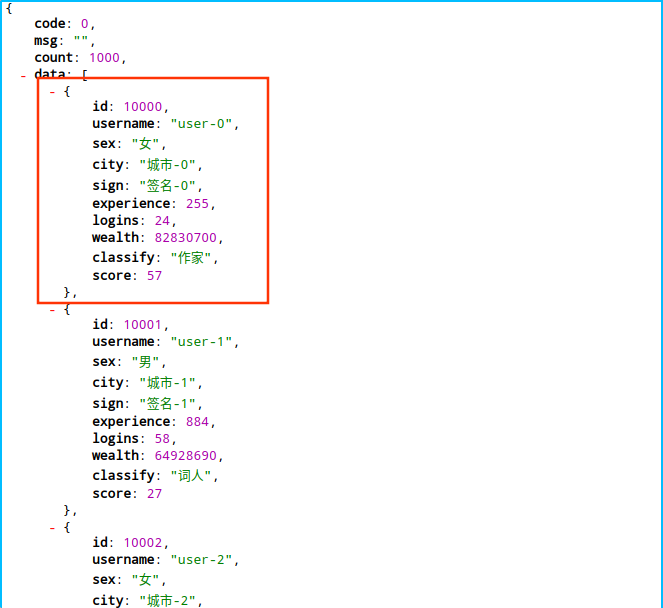
Task: Collapse the data array toggle
Action: coord(23,77)
